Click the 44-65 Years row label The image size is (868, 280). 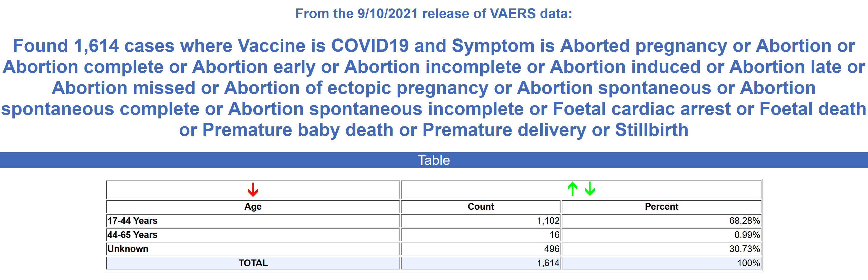pos(132,235)
